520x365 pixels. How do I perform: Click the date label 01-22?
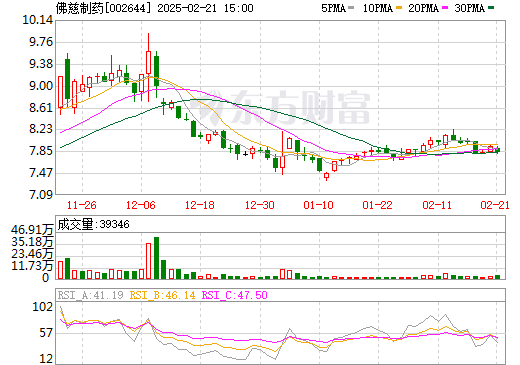[x=378, y=205]
